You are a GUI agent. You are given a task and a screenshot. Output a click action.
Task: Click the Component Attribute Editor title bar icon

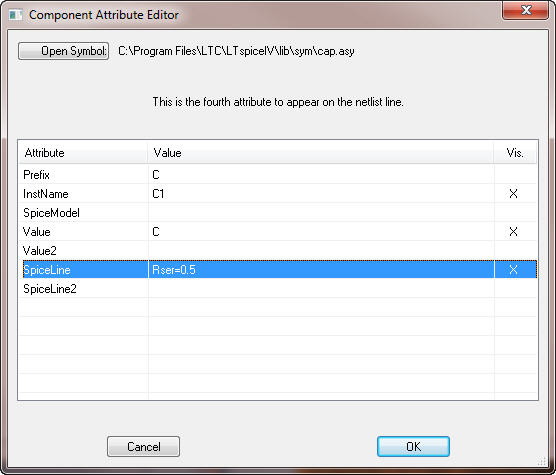coord(16,15)
